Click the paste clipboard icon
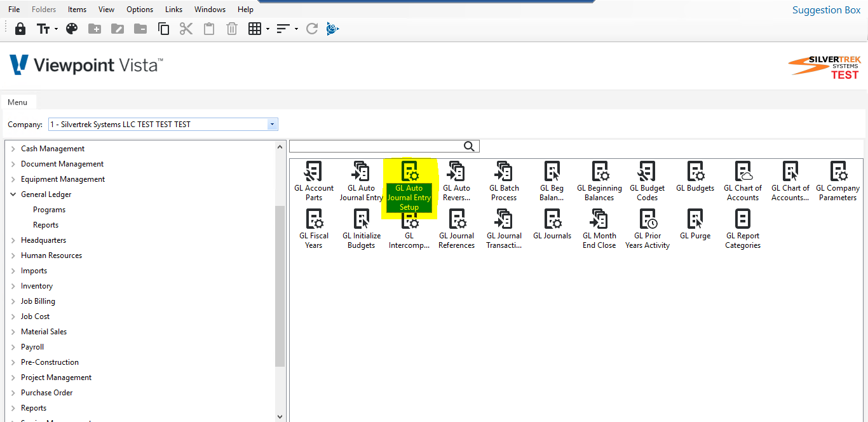 pyautogui.click(x=209, y=29)
